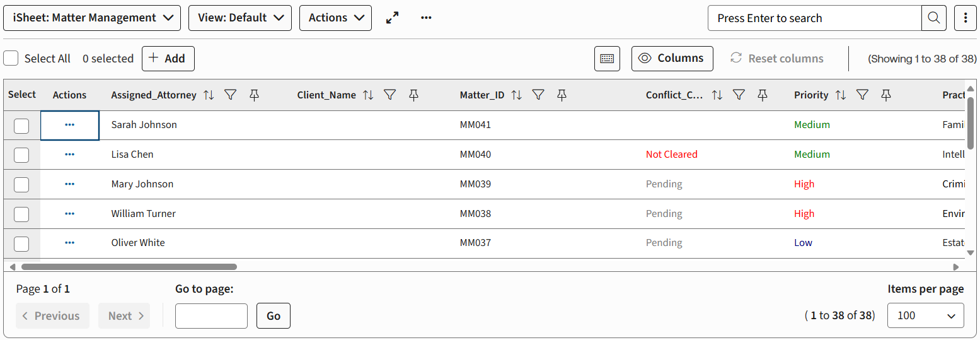Open the iSheet: Matter Management dropdown

coord(92,18)
